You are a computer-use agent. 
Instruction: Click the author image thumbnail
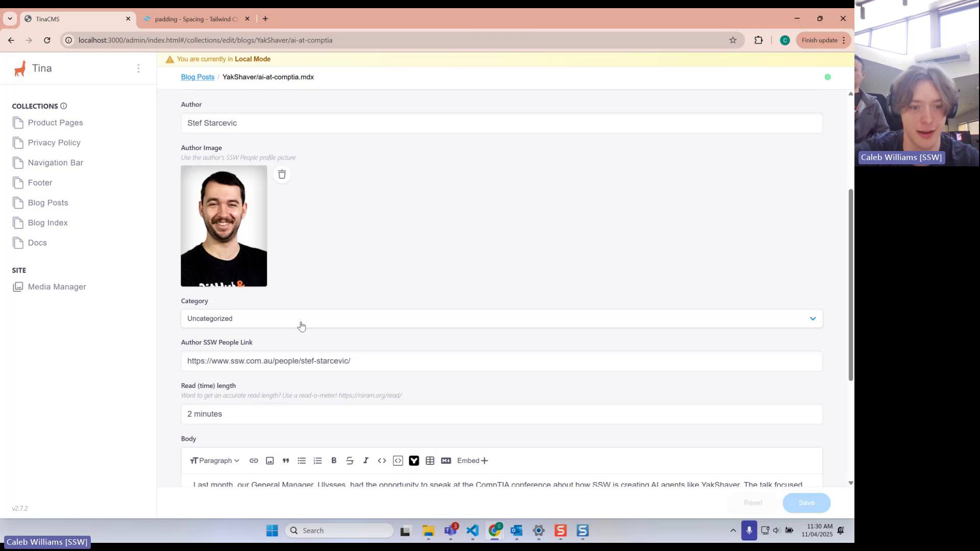[224, 226]
